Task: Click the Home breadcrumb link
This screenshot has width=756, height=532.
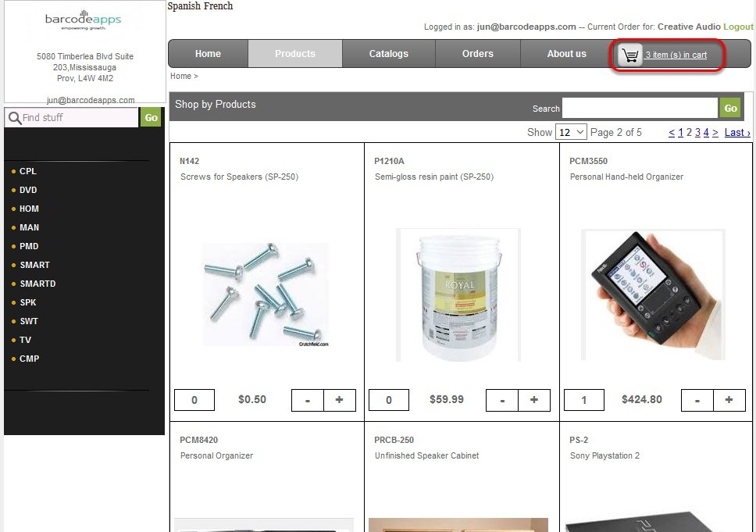Action: tap(181, 76)
